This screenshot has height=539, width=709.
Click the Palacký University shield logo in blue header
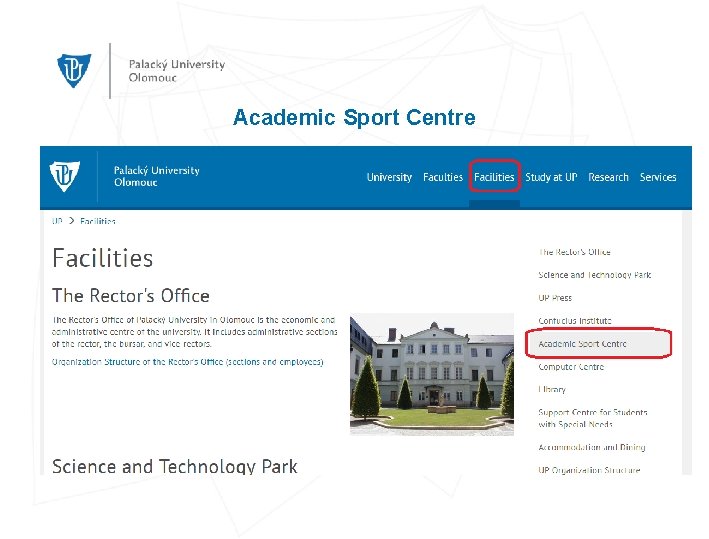65,176
